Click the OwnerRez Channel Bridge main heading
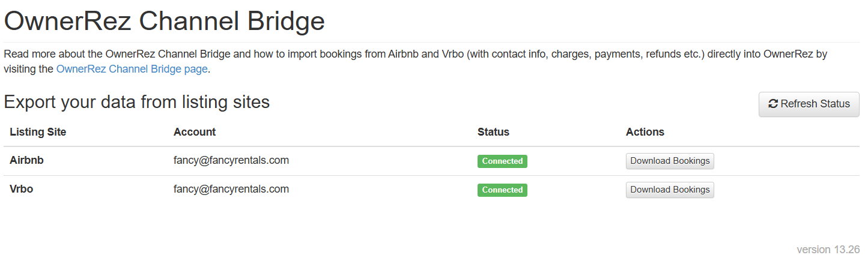This screenshot has width=868, height=261. [164, 22]
